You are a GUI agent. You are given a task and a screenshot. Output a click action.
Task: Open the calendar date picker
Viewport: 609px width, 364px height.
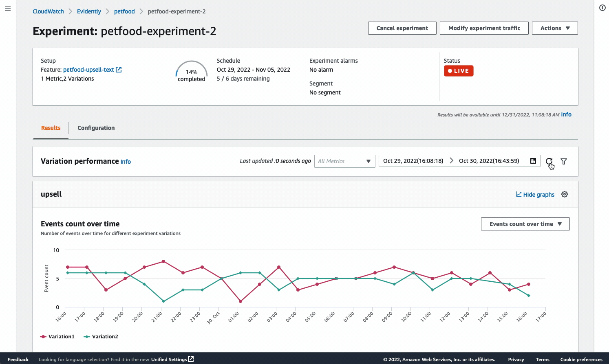[533, 161]
